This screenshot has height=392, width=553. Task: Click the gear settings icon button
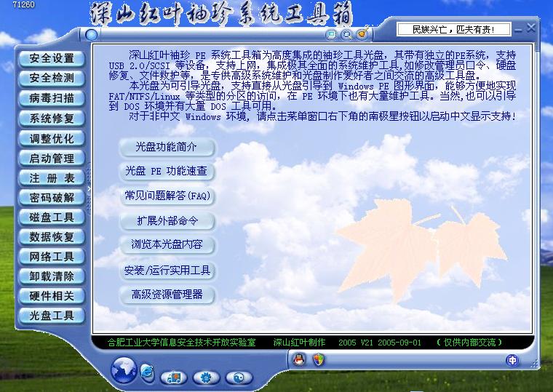(207, 377)
